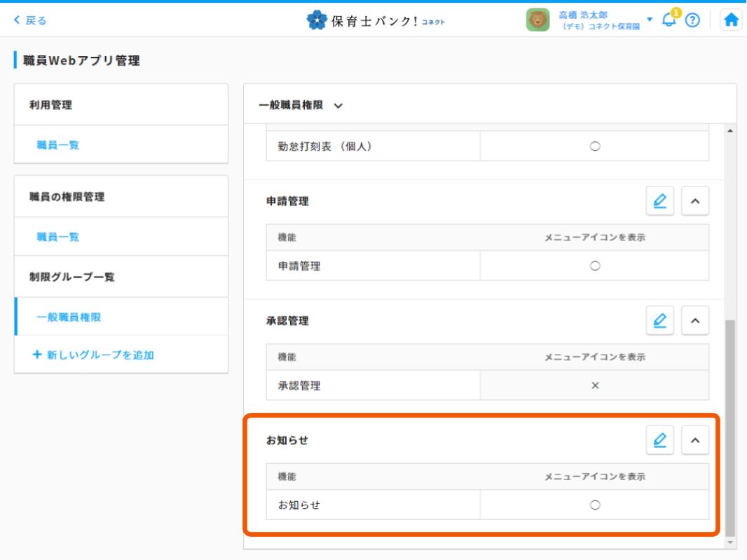The height and width of the screenshot is (560, 747).
Task: Open 職員一覧 under 利用管理
Action: click(x=58, y=145)
